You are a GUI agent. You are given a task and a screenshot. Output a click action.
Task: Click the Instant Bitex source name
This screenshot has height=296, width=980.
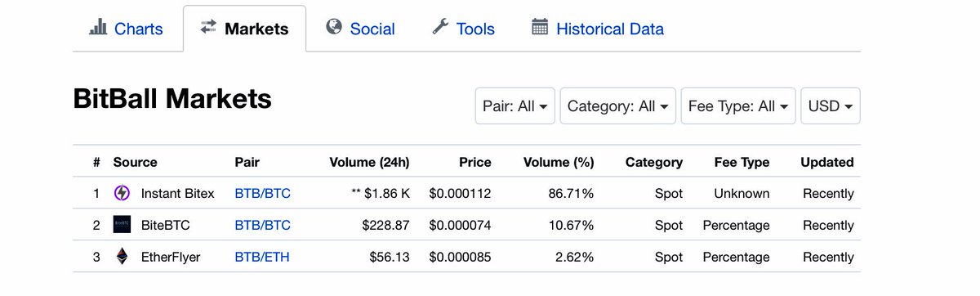pos(178,194)
